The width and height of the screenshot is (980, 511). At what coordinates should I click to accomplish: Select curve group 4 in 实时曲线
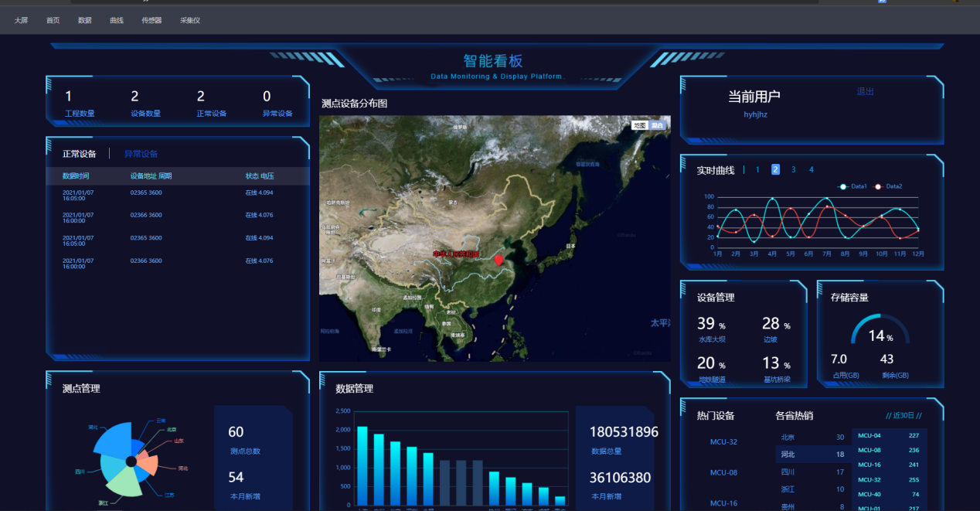tap(811, 169)
